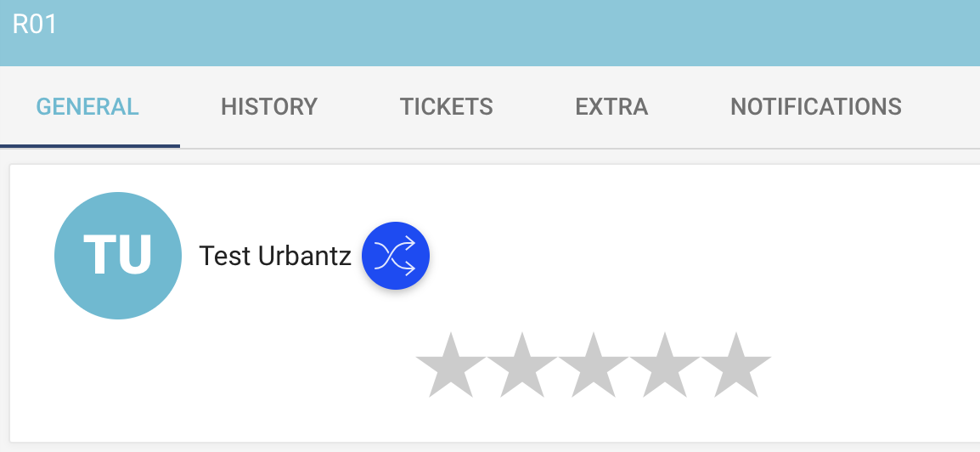The width and height of the screenshot is (980, 452).
Task: Click the dark underline below General tab
Action: coord(90,146)
